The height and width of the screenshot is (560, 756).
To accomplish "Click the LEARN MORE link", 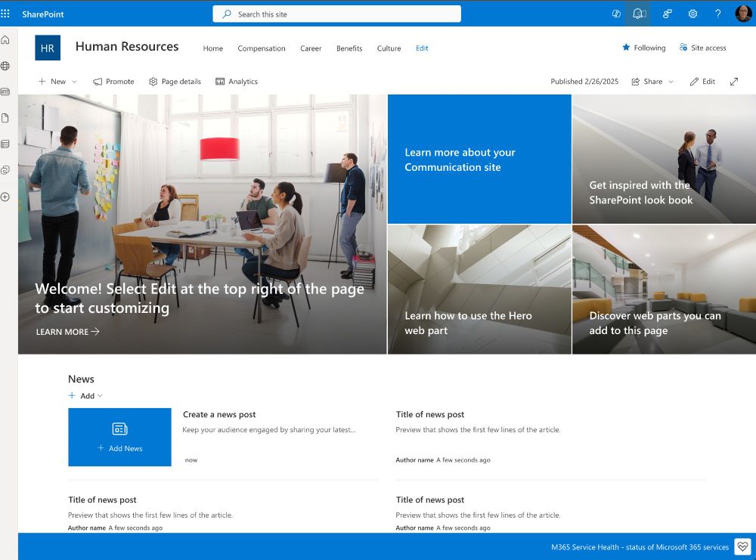I will 67,332.
